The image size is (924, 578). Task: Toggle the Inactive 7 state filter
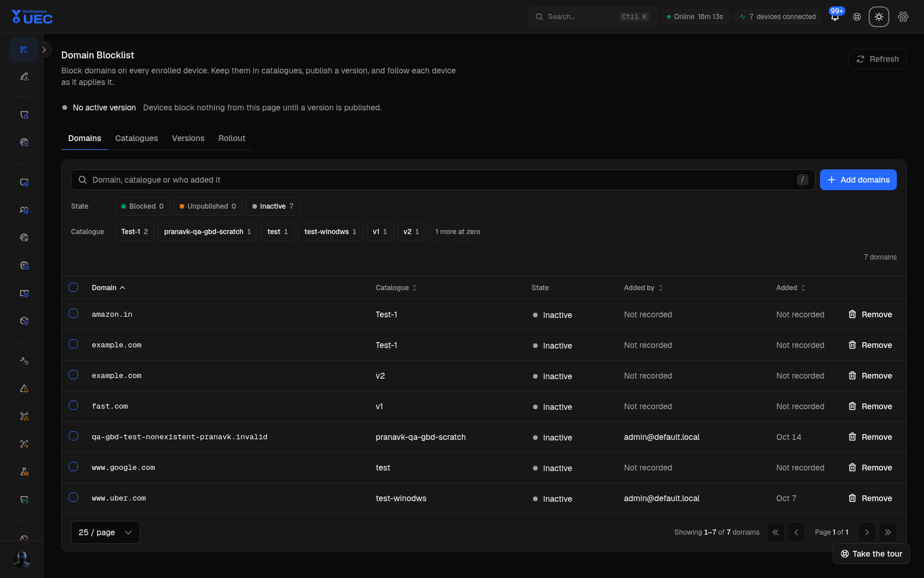pos(273,206)
